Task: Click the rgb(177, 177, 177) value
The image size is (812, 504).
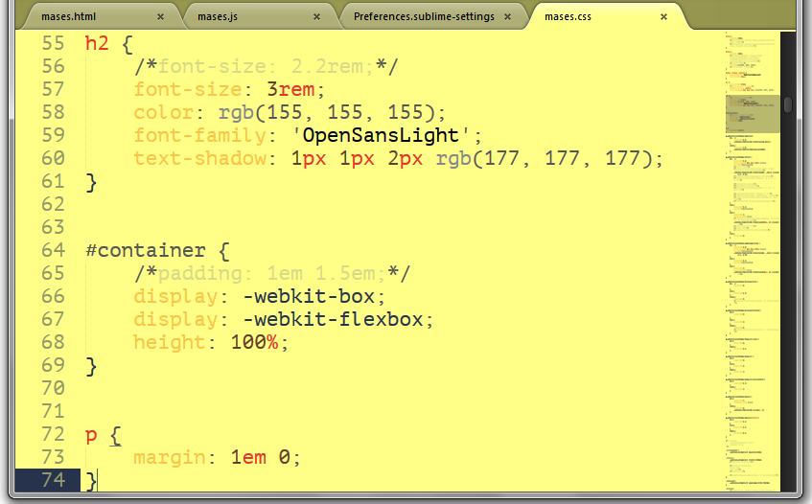Action: (544, 158)
